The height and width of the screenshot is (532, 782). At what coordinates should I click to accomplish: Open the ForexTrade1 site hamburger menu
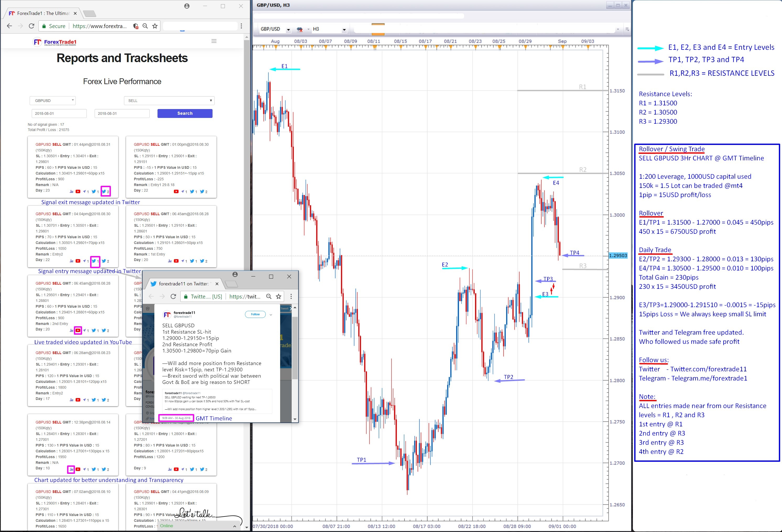[214, 41]
